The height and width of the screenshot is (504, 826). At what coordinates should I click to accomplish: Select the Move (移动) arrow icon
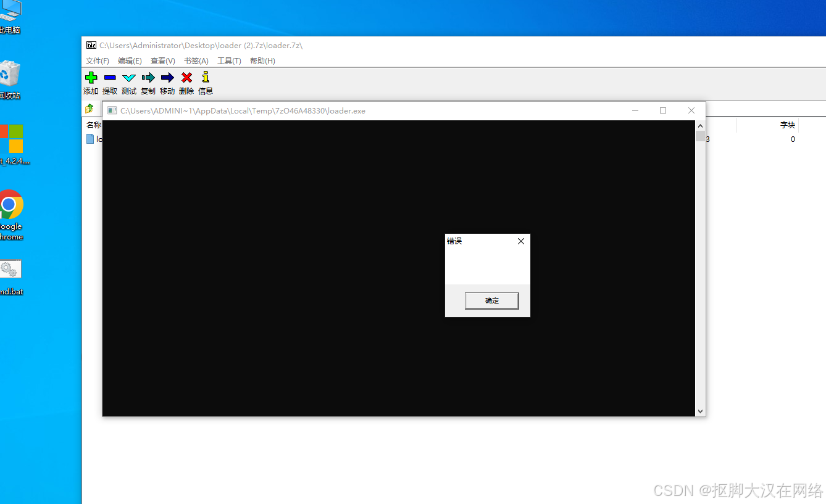coord(167,78)
